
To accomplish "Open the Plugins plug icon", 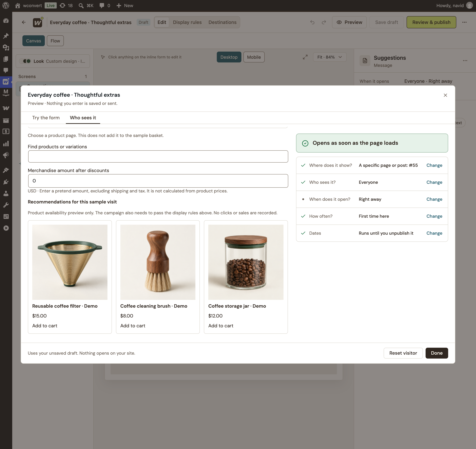I will click(x=6, y=182).
